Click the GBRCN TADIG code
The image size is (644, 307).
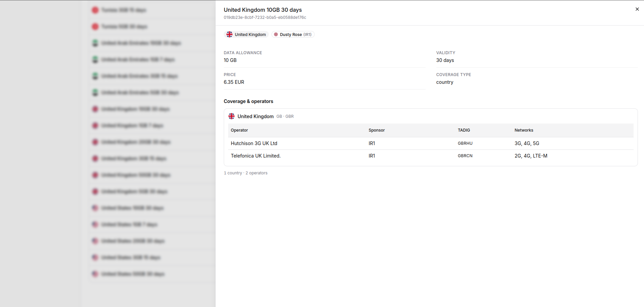point(465,156)
